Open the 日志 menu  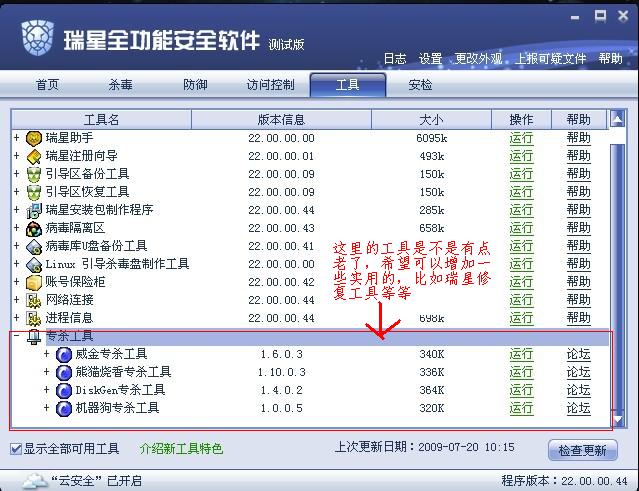(x=395, y=59)
